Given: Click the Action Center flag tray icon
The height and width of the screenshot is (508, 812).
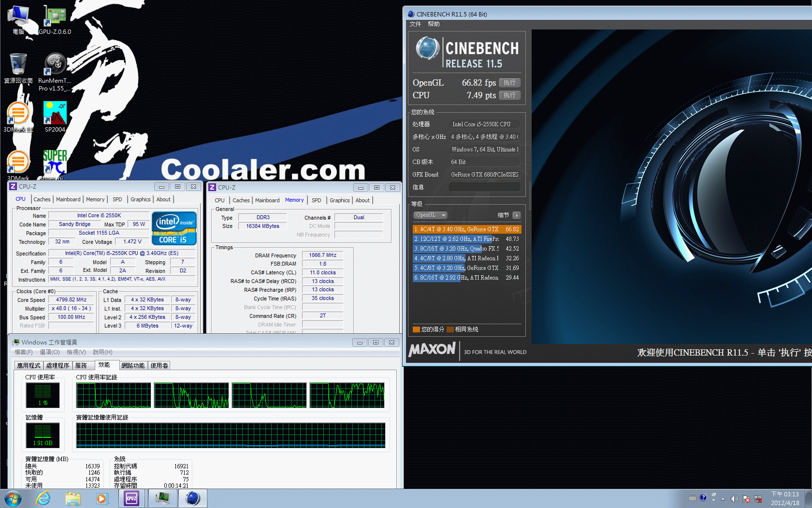Looking at the screenshot, I should tap(746, 499).
